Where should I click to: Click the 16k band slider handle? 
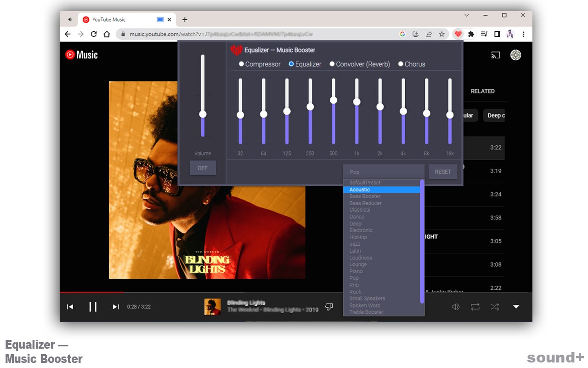coord(450,115)
